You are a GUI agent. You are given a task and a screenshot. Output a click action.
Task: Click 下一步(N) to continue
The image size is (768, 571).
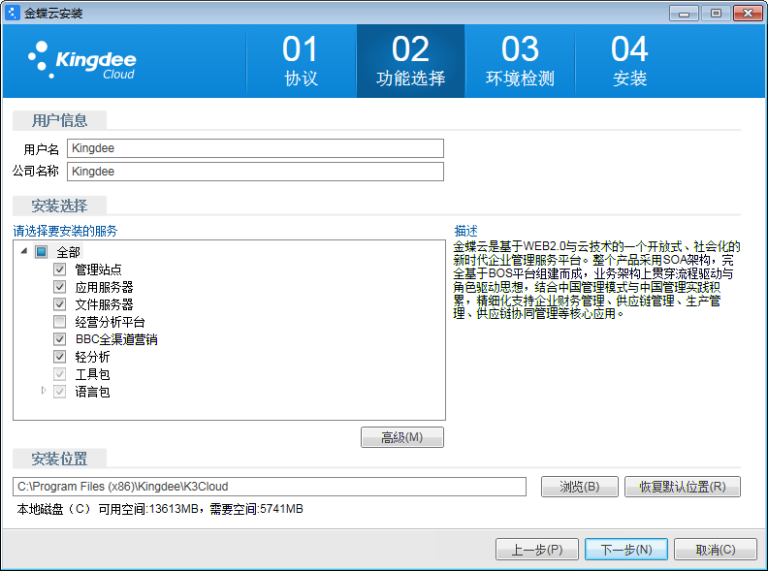[619, 549]
